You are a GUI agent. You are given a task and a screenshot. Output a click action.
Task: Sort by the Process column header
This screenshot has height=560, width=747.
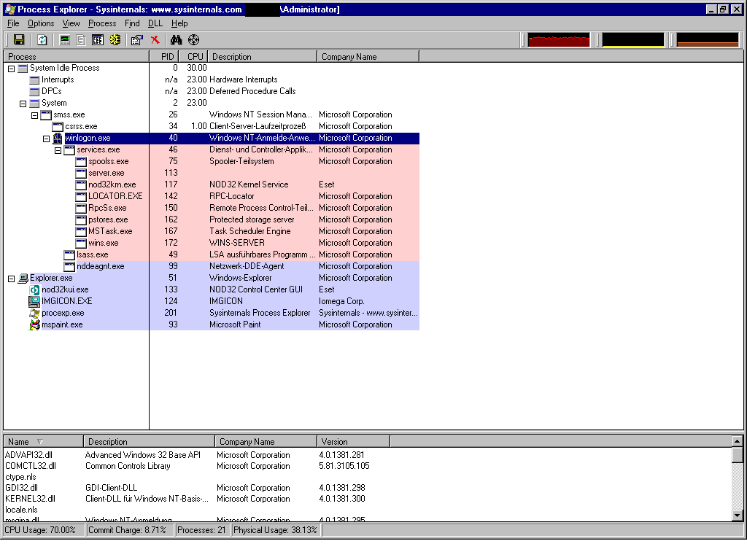click(x=76, y=57)
